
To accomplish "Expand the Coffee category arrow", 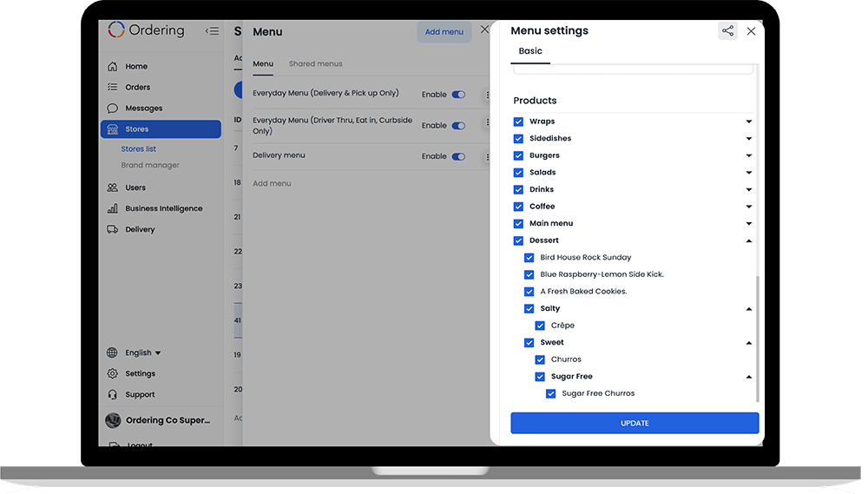I will 748,207.
